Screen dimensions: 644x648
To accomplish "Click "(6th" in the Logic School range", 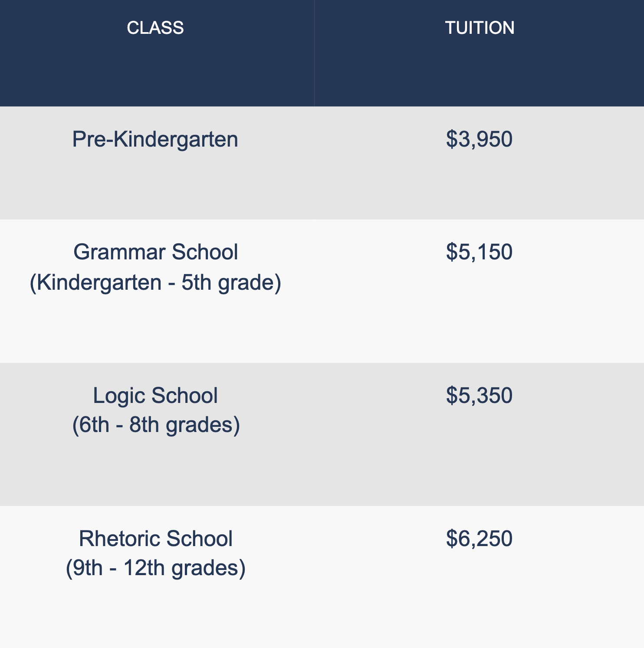I will tap(91, 425).
